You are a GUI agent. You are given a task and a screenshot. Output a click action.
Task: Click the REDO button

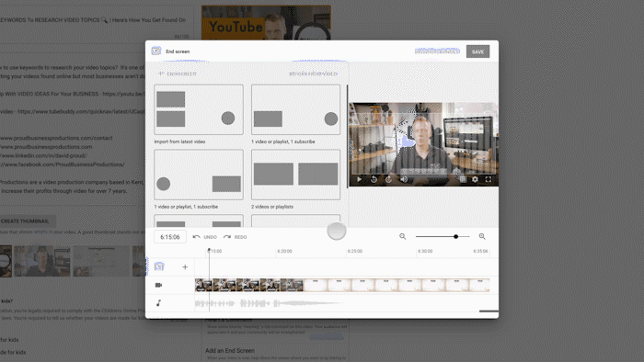click(235, 237)
